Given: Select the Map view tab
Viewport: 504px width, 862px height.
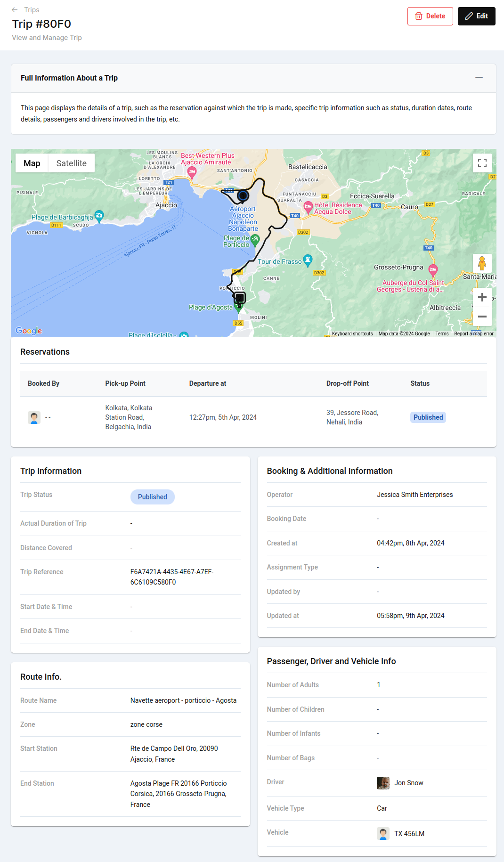Looking at the screenshot, I should pos(32,163).
